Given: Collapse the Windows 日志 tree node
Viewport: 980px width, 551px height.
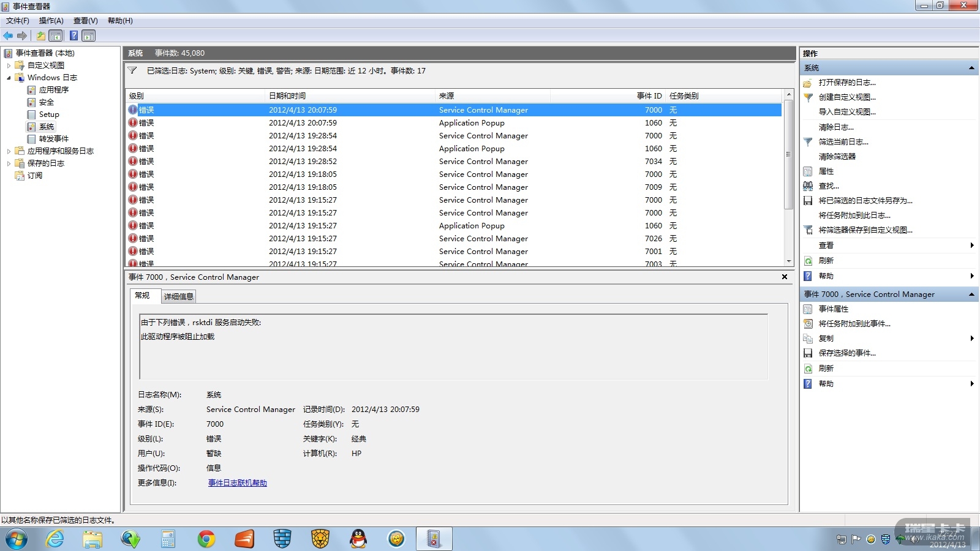Looking at the screenshot, I should coord(9,78).
